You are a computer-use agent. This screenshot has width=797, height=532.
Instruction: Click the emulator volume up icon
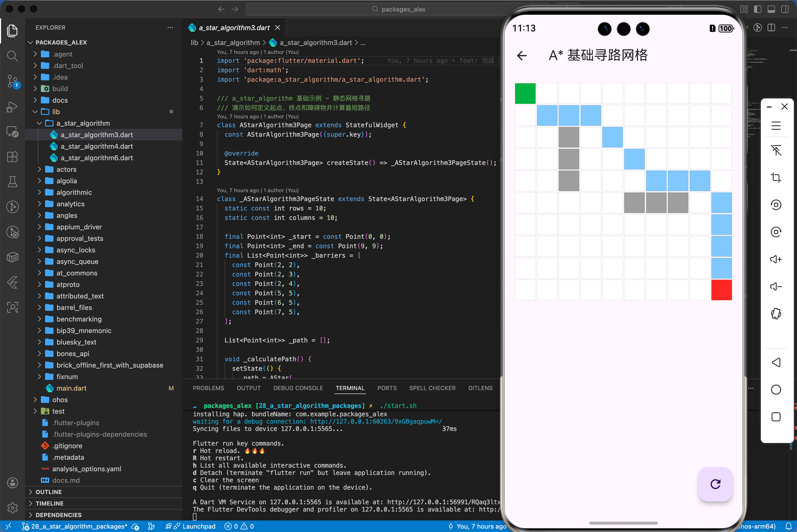[776, 259]
